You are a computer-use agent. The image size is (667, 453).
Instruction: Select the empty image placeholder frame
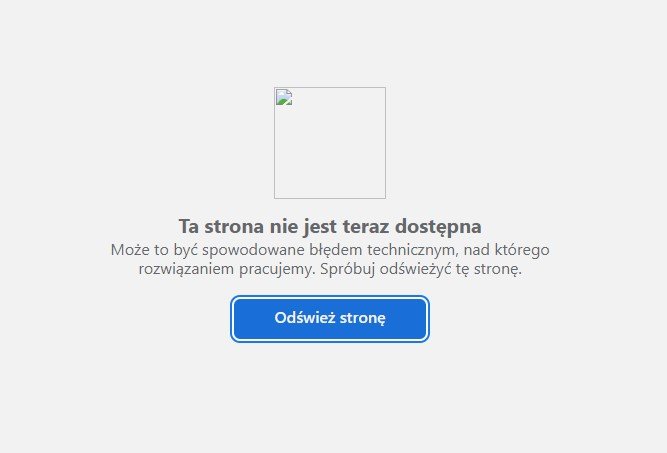click(x=330, y=143)
